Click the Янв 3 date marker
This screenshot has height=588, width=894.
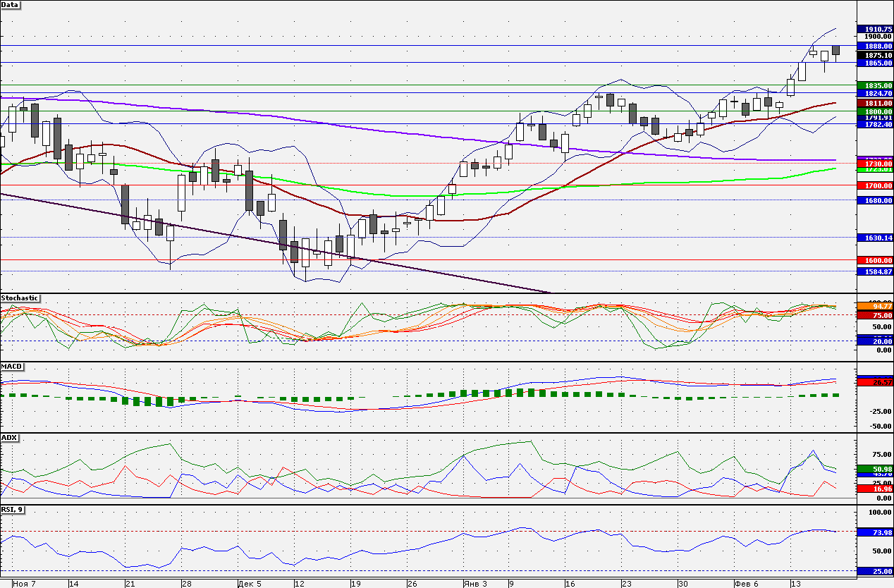pos(475,584)
